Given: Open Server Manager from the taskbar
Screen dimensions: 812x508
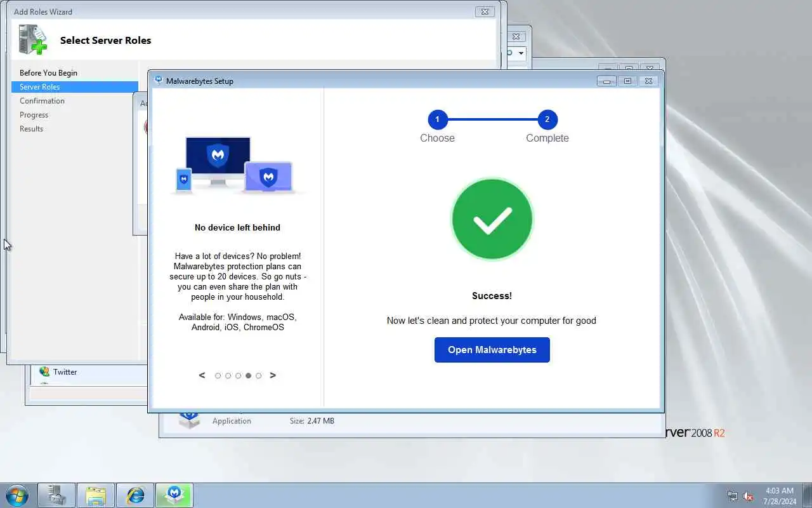Looking at the screenshot, I should 56,495.
